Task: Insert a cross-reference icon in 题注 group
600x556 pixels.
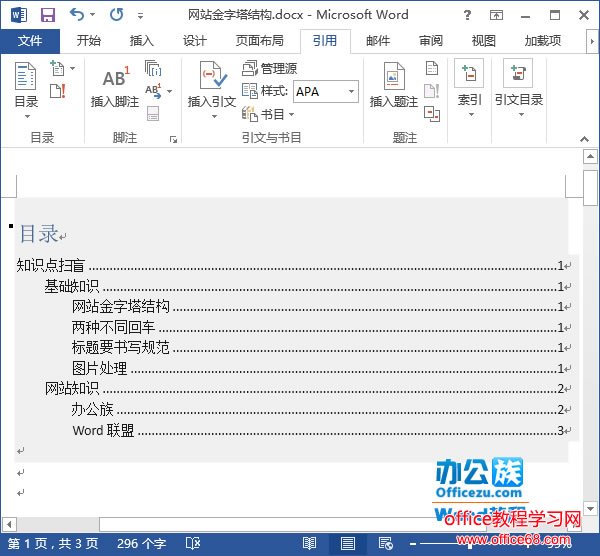Action: (432, 114)
